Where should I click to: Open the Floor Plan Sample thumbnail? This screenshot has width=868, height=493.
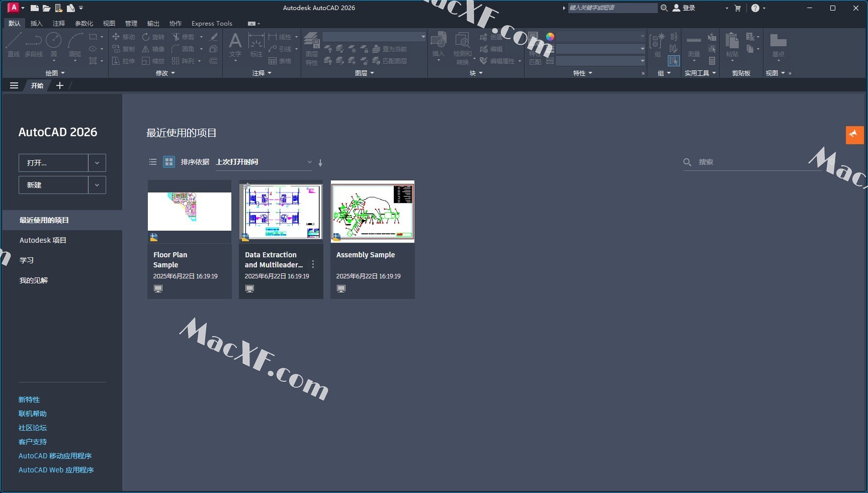click(x=190, y=212)
